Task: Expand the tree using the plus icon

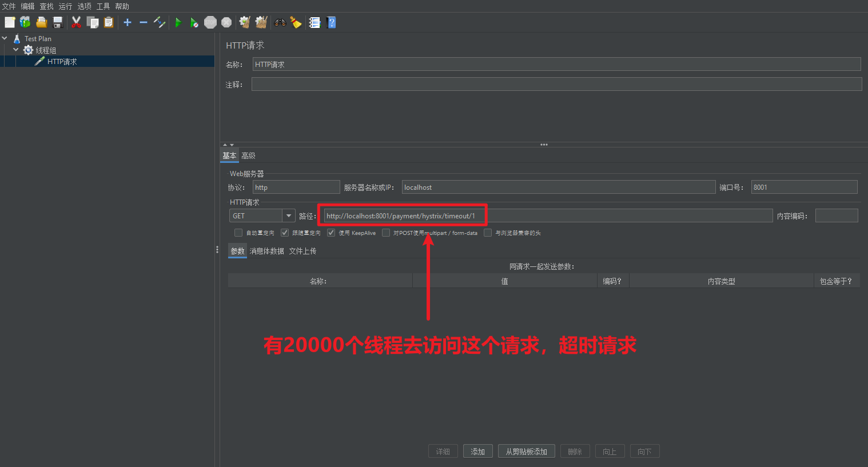Action: tap(127, 22)
